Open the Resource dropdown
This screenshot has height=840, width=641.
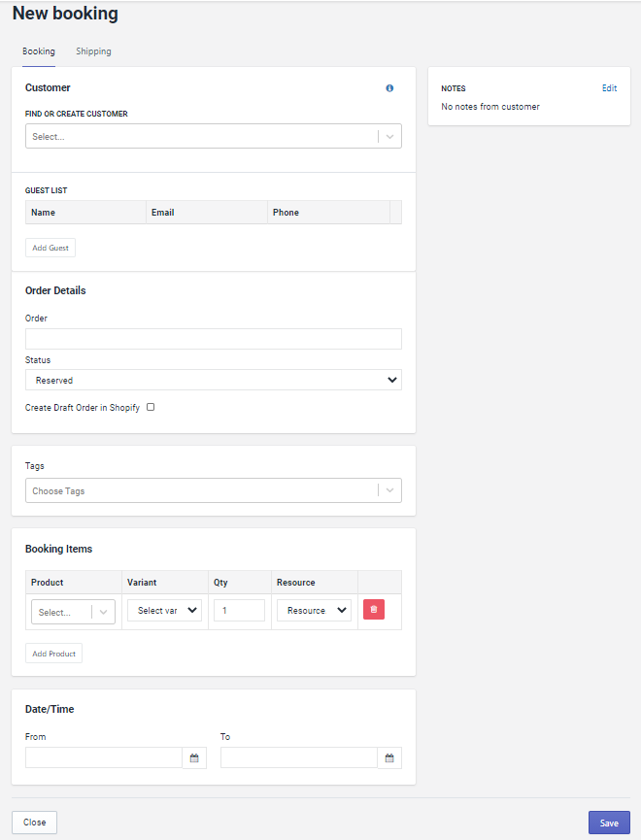pyautogui.click(x=314, y=611)
